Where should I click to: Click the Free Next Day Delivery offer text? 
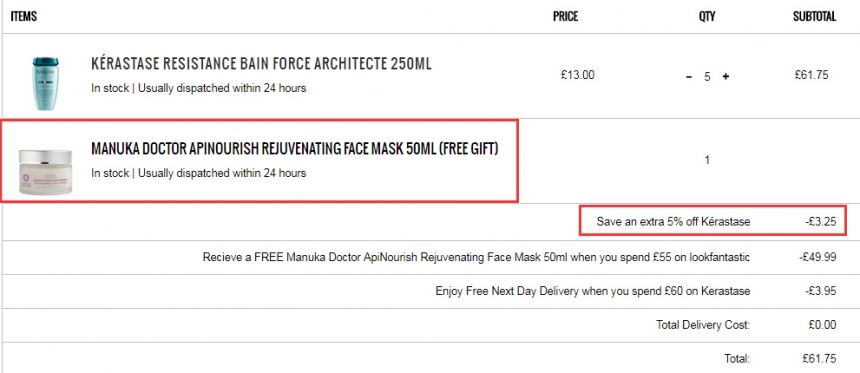pyautogui.click(x=593, y=291)
